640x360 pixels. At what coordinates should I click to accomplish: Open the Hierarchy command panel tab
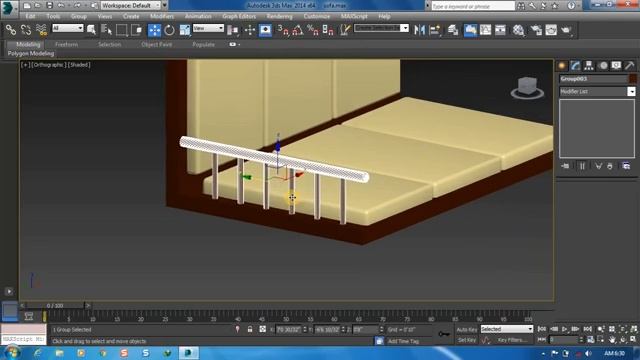point(589,65)
